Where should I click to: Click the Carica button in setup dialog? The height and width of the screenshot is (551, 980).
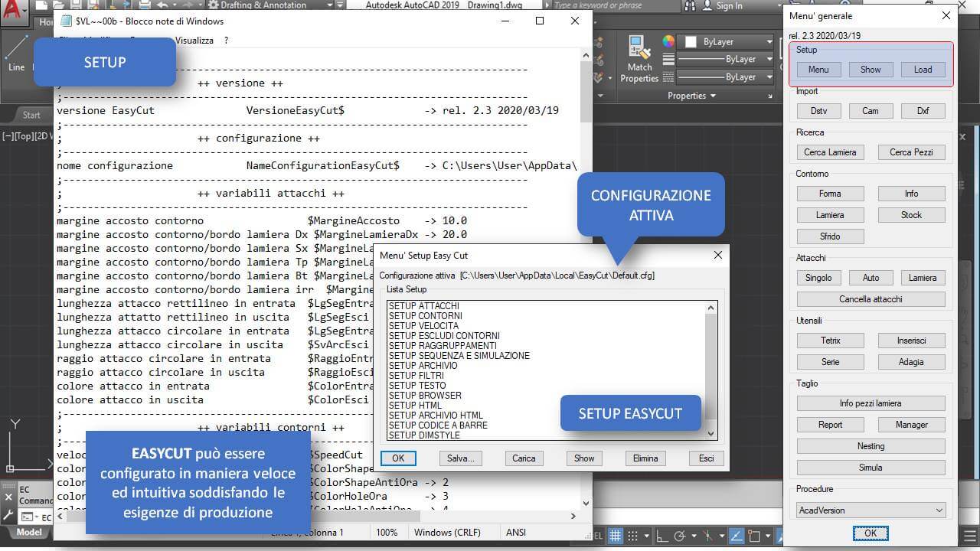524,458
